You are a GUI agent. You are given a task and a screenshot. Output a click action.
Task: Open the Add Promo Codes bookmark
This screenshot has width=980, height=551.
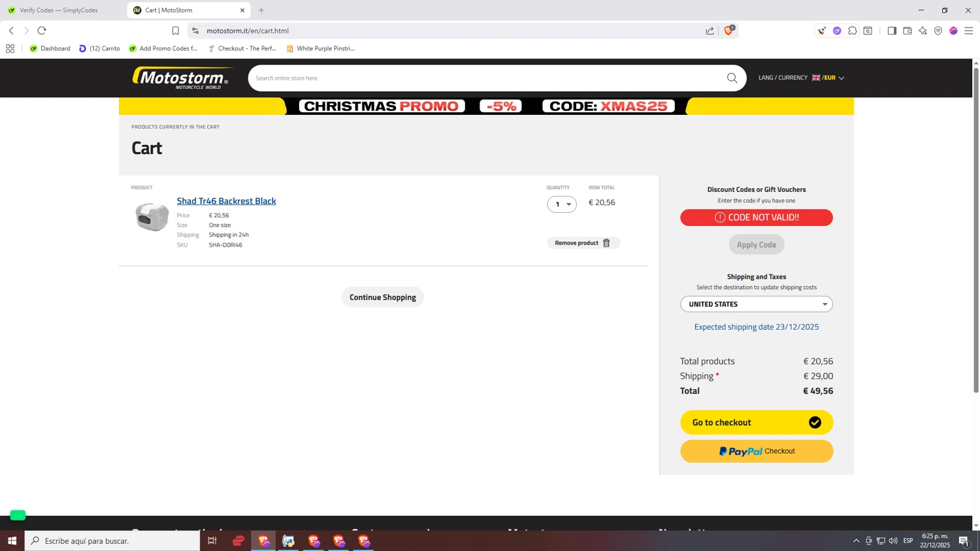pos(163,48)
